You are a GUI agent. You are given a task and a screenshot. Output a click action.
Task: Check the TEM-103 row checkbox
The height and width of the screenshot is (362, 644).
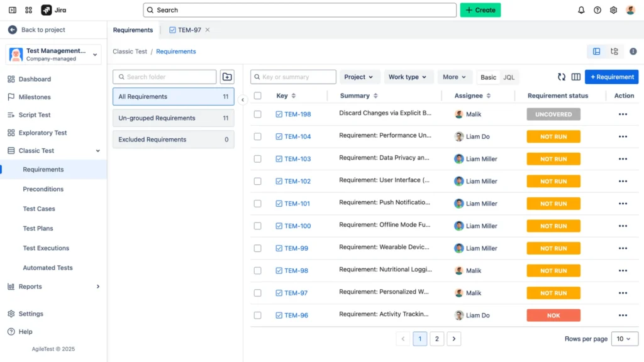coord(257,159)
